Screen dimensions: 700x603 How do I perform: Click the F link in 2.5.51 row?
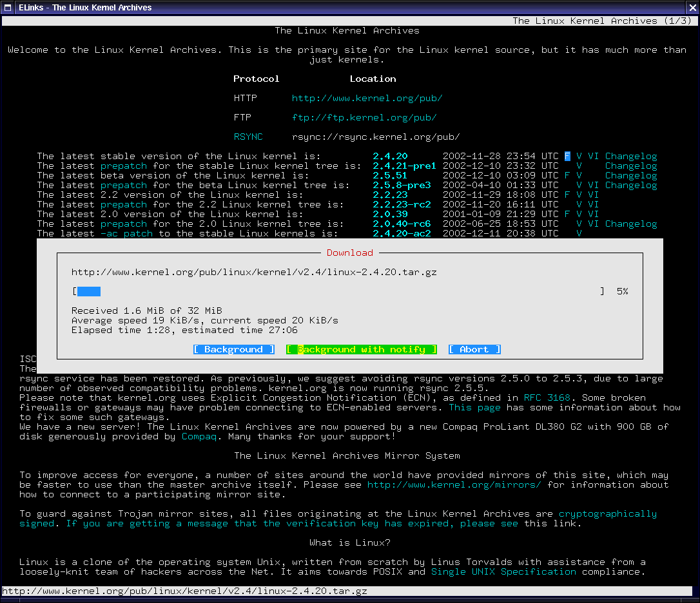point(567,175)
